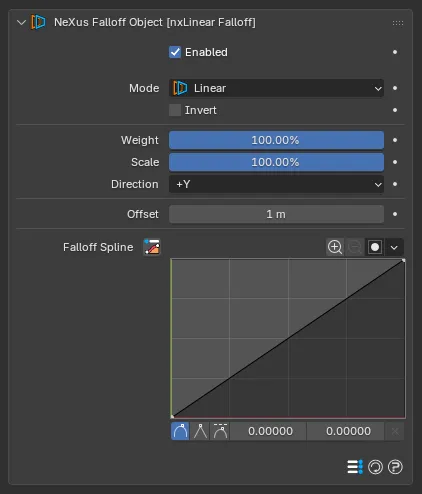
Task: Click the animate dot beside Weight
Action: click(395, 140)
